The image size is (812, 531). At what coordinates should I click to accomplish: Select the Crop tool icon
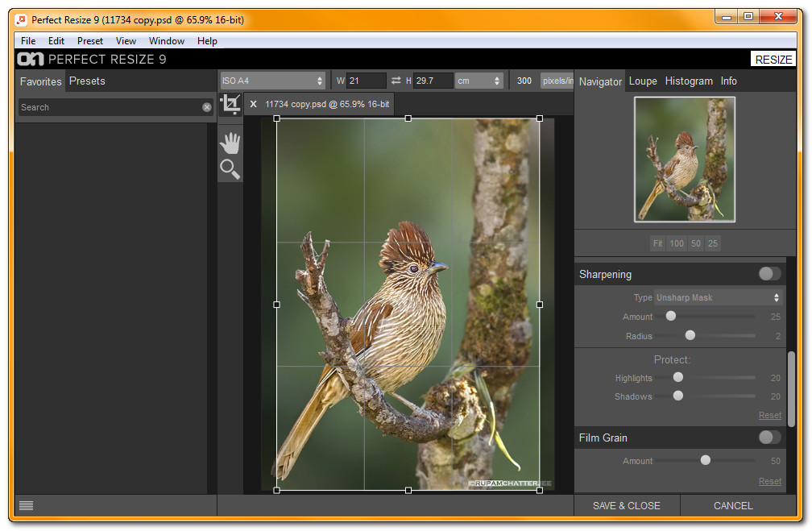[230, 104]
